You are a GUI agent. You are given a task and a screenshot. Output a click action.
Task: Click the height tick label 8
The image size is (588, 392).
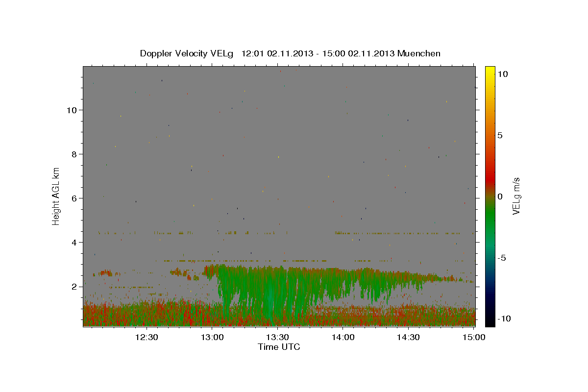(74, 154)
